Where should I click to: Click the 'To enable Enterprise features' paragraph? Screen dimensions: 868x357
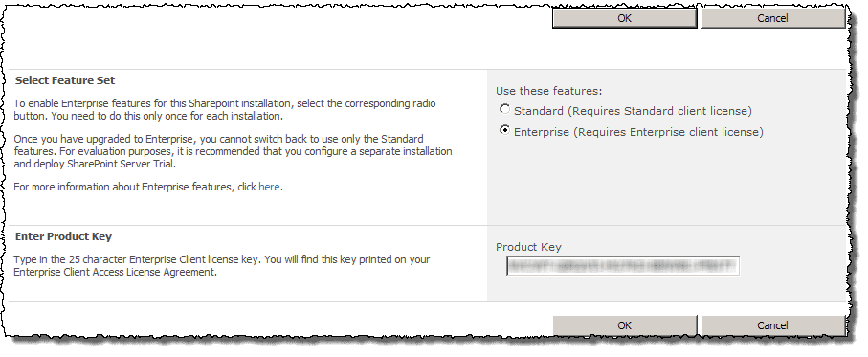[225, 110]
